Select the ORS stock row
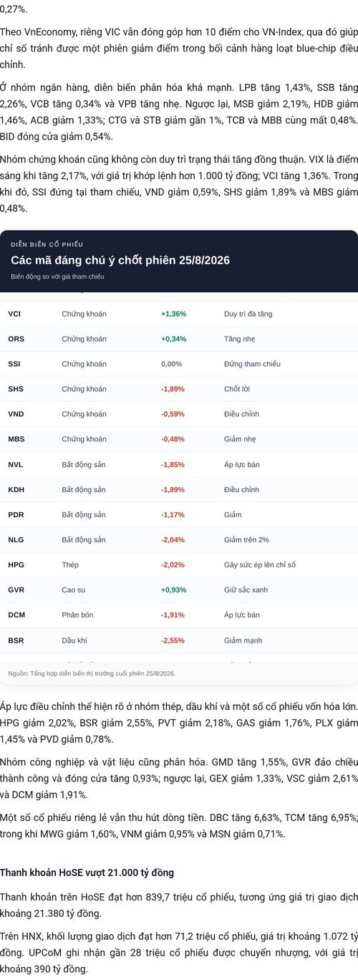 click(x=179, y=339)
